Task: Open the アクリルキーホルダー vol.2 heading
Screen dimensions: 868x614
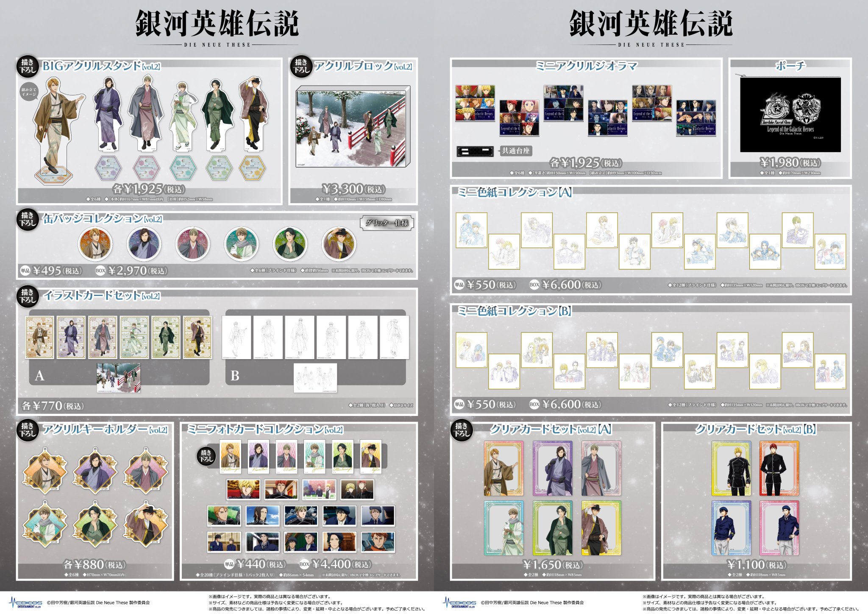Action: (105, 430)
